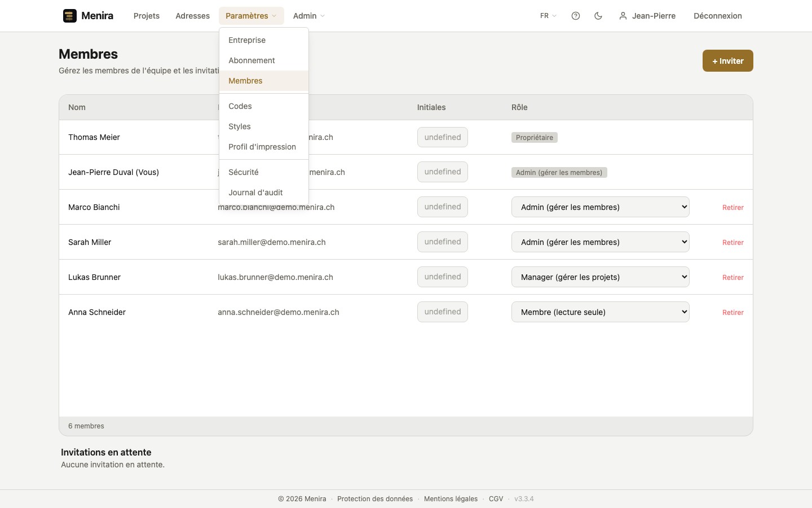
Task: Expand the Admin navigation dropdown
Action: (x=309, y=16)
